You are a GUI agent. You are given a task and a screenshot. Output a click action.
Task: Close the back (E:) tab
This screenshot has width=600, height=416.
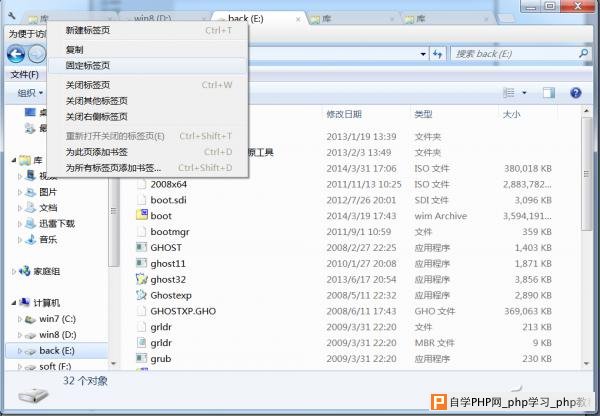pos(298,19)
